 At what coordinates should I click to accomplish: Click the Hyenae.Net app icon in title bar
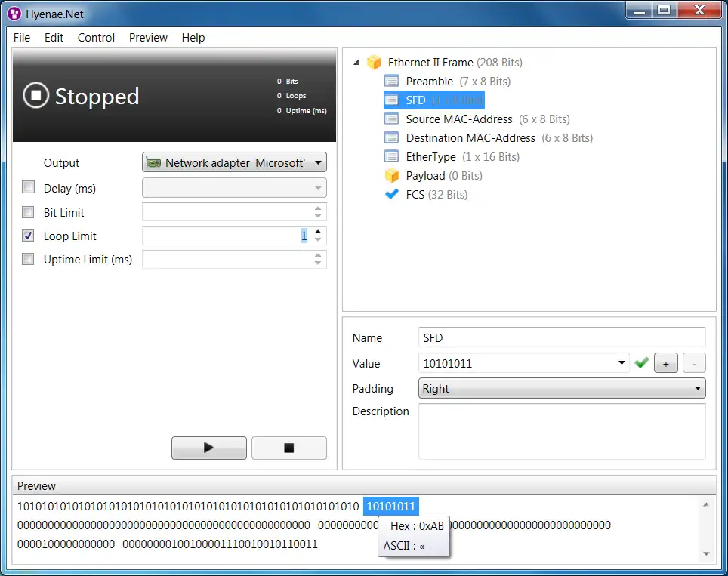(14, 14)
